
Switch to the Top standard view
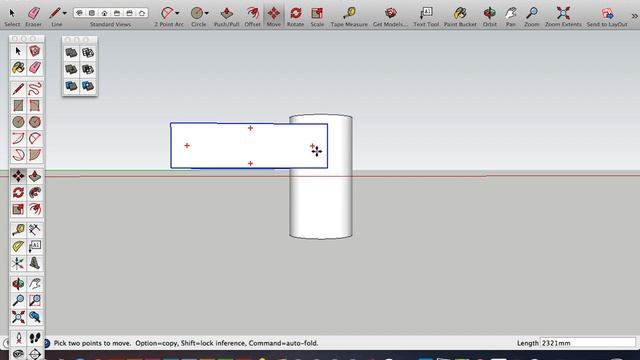point(92,13)
